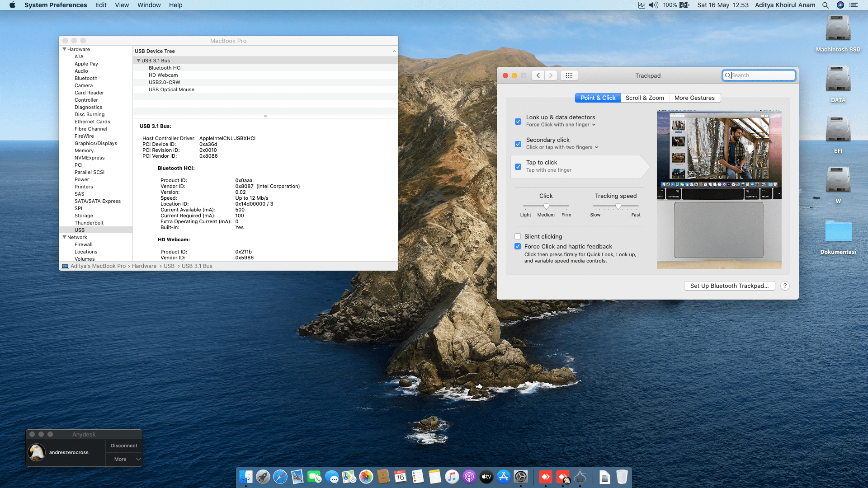Click Disconnect in Anydesk window
The height and width of the screenshot is (488, 868).
[x=124, y=446]
